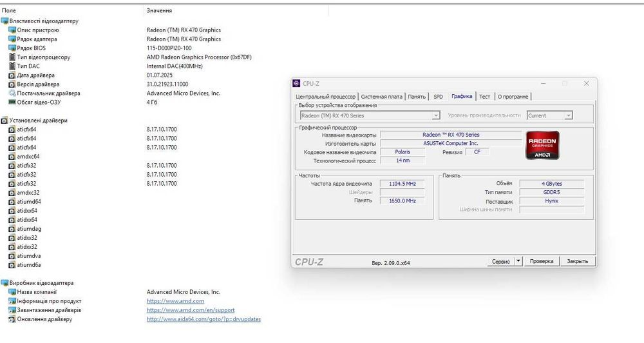Open the display device dropdown in CPU-Z

click(x=436, y=116)
